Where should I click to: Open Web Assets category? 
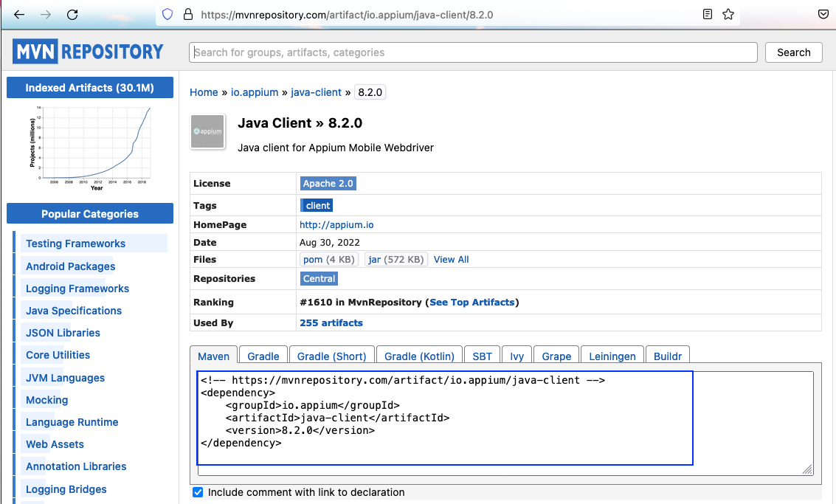(x=55, y=444)
